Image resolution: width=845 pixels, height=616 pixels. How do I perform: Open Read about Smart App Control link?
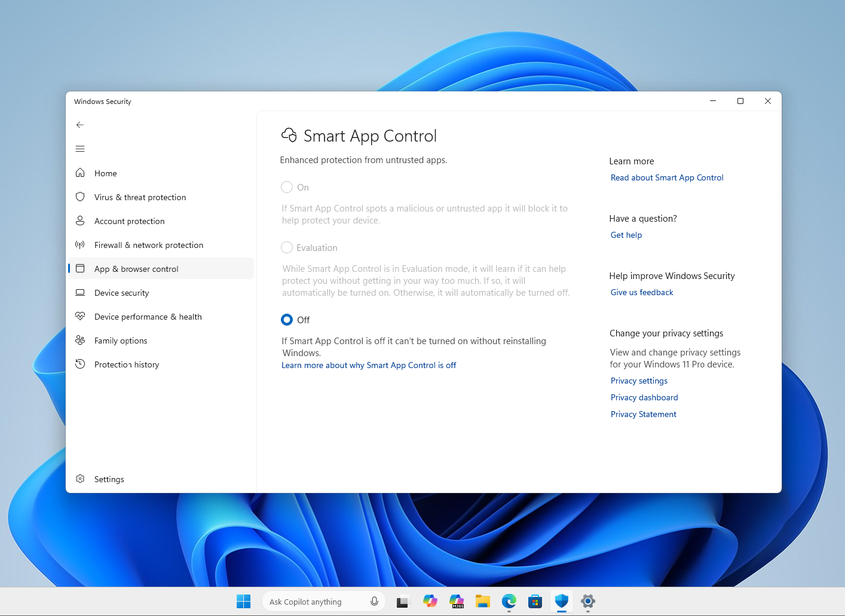coord(667,177)
